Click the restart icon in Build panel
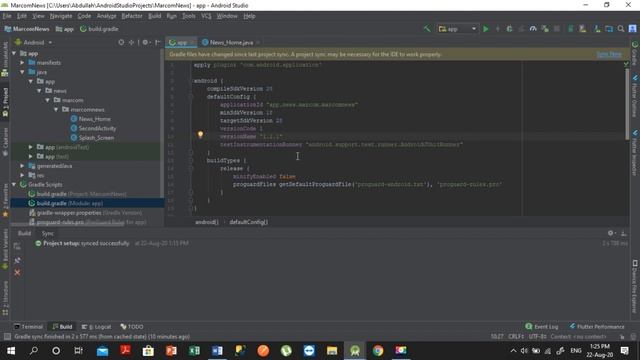Screen dimensions: 640x360 (17, 246)
